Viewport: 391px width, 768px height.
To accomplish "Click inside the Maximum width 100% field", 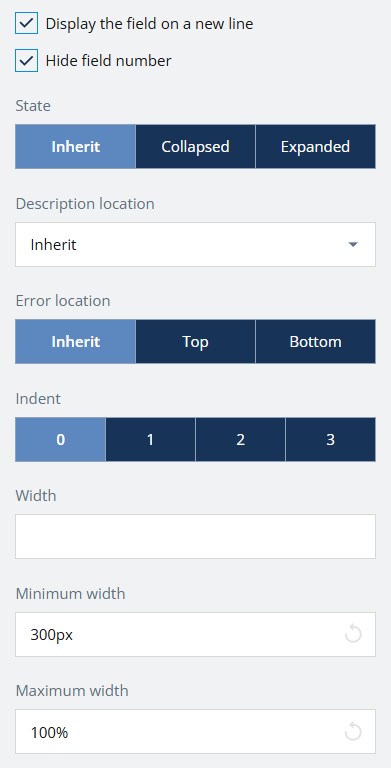I will [196, 732].
